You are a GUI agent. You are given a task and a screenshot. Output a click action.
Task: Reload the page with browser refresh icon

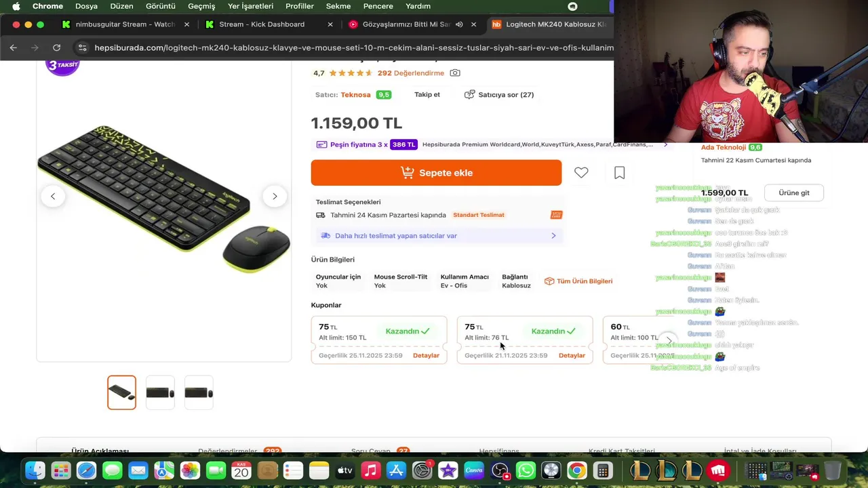pyautogui.click(x=56, y=47)
